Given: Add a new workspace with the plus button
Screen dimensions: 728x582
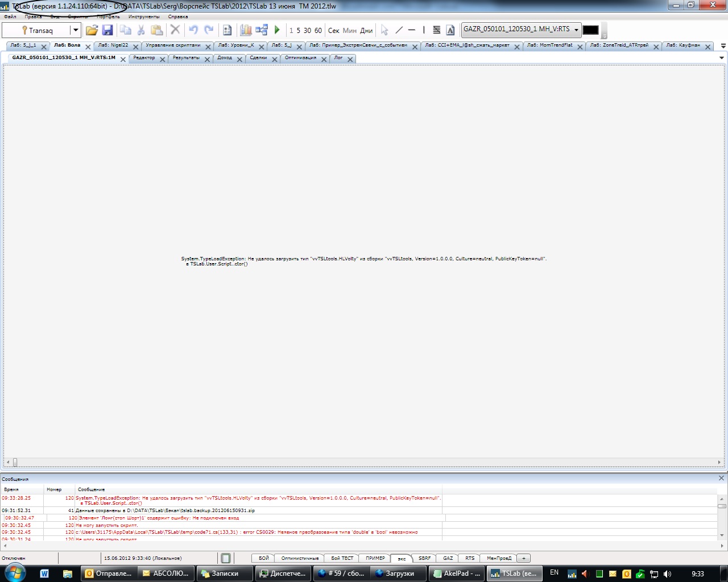Looking at the screenshot, I should [x=524, y=558].
